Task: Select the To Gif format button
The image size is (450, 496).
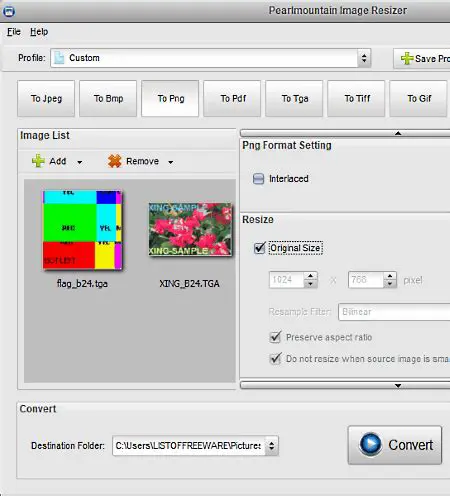Action: [418, 98]
